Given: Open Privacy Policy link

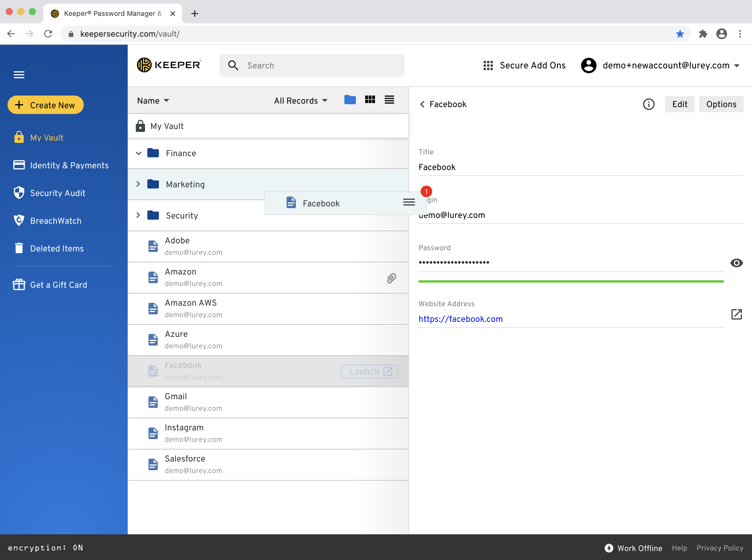Looking at the screenshot, I should tap(720, 548).
